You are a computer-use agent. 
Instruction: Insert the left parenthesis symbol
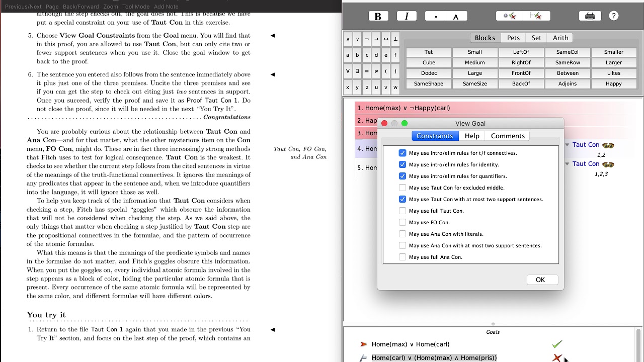(386, 71)
